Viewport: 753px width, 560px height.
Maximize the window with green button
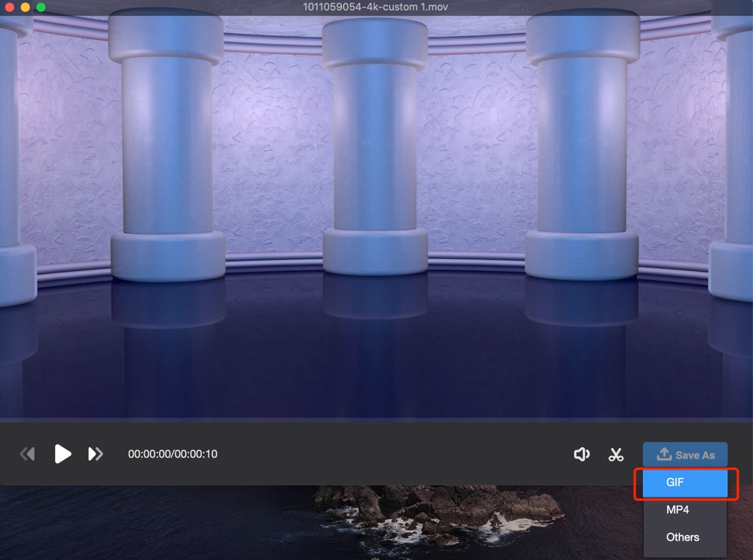click(x=41, y=8)
